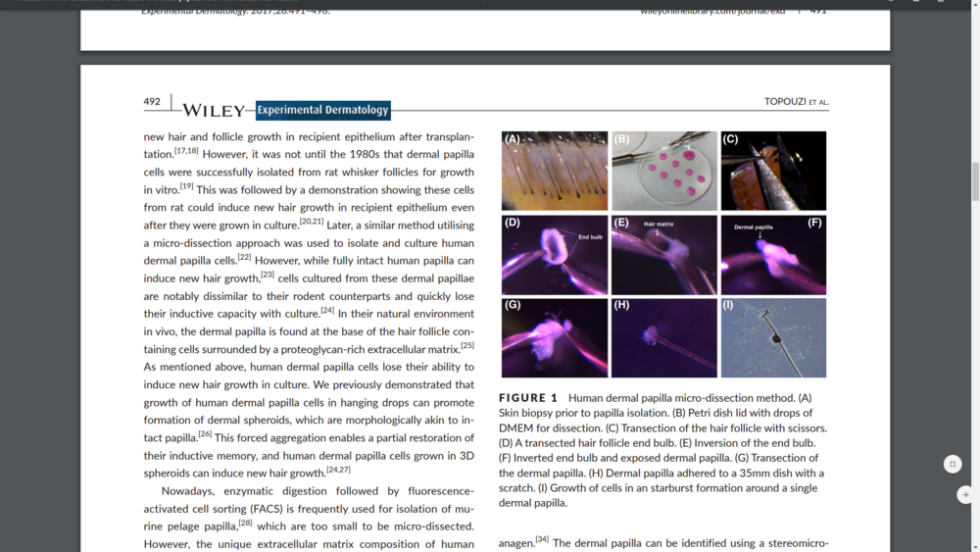Open figure panel (D) End bulb image
This screenshot has width=980, height=552.
point(555,255)
